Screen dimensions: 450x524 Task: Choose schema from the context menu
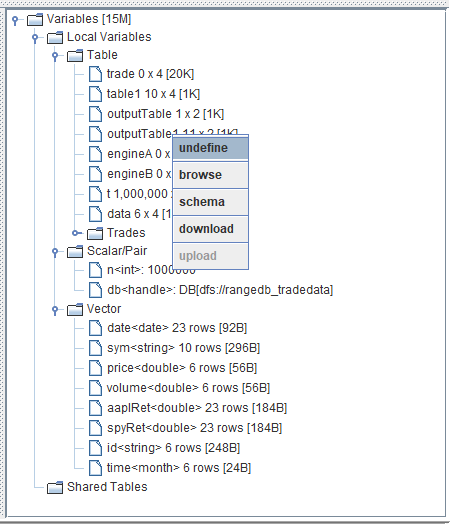[x=210, y=202]
